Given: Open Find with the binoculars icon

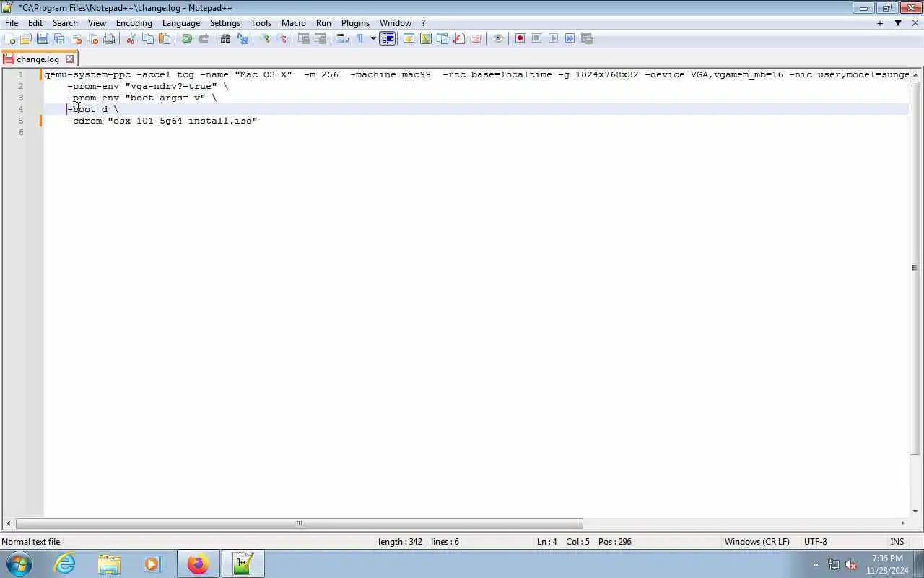Looking at the screenshot, I should point(226,38).
